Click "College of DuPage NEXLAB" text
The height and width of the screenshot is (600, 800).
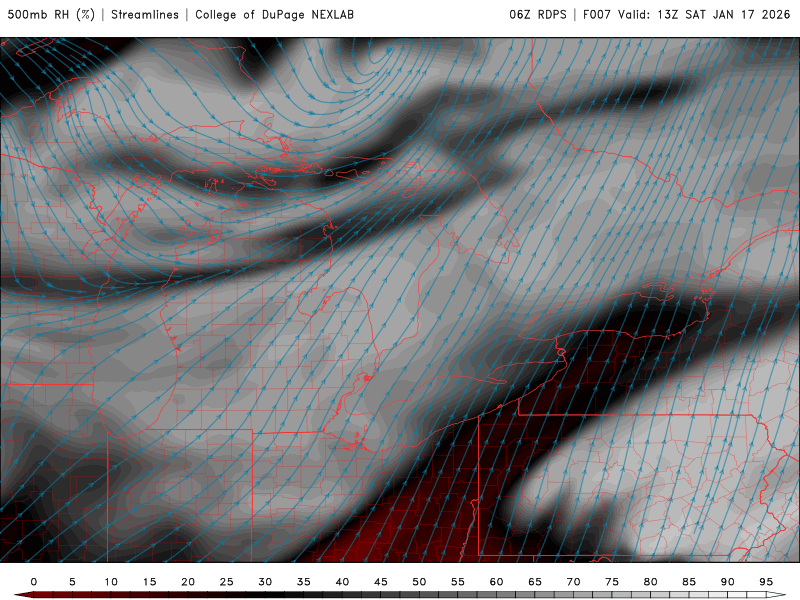click(x=274, y=14)
